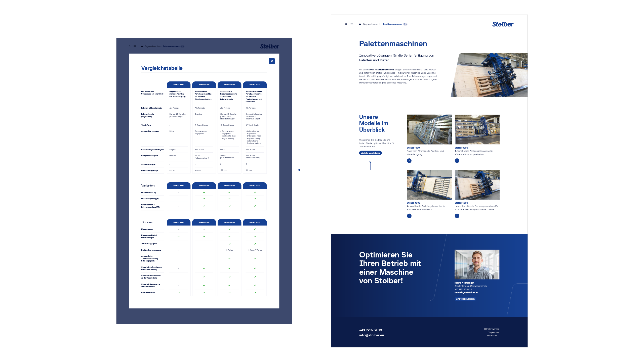Open the Sägewerkstechnik breadcrumb on the Palettenmaschinen page
Screen dimensions: 644x362
click(372, 24)
